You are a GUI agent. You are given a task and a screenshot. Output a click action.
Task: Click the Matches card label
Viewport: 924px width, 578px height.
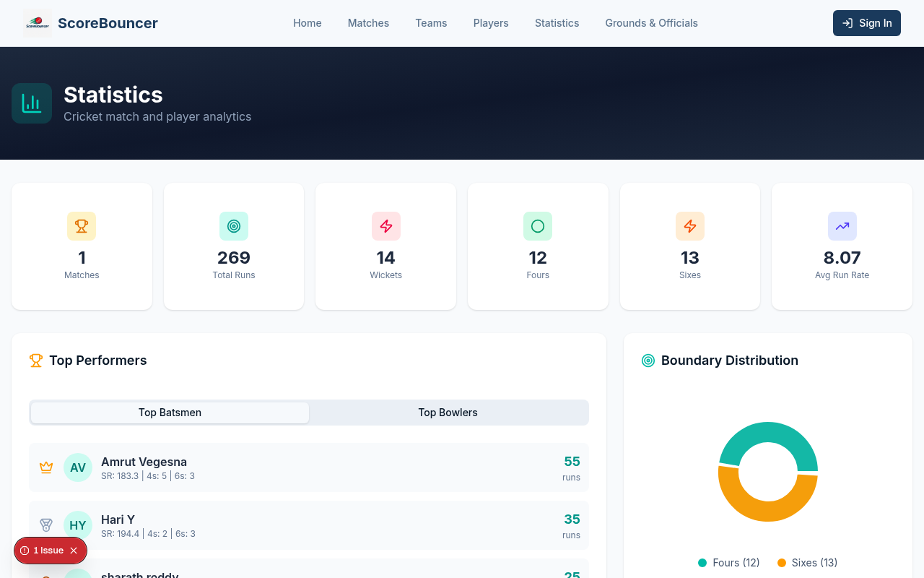pyautogui.click(x=82, y=275)
